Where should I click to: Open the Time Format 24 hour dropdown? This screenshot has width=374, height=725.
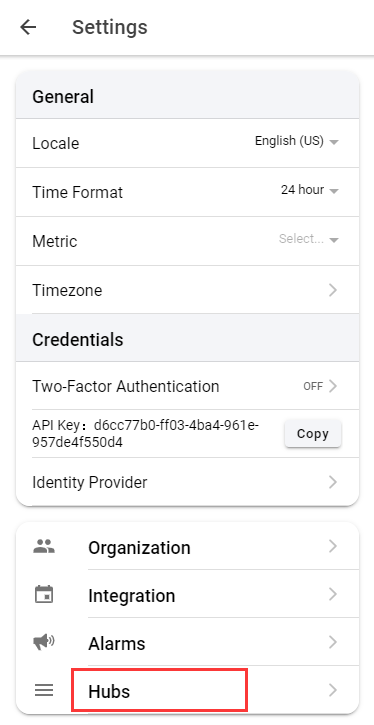click(x=310, y=190)
